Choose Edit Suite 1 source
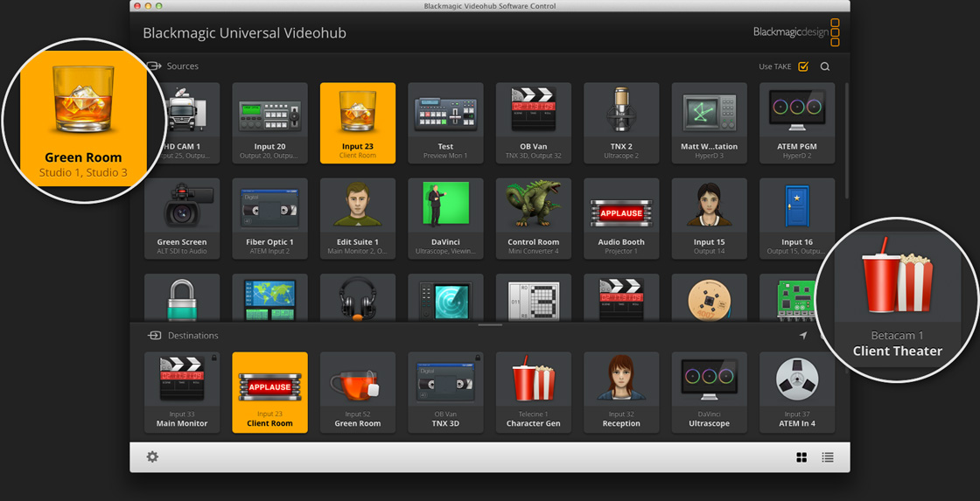The height and width of the screenshot is (501, 980). point(358,219)
